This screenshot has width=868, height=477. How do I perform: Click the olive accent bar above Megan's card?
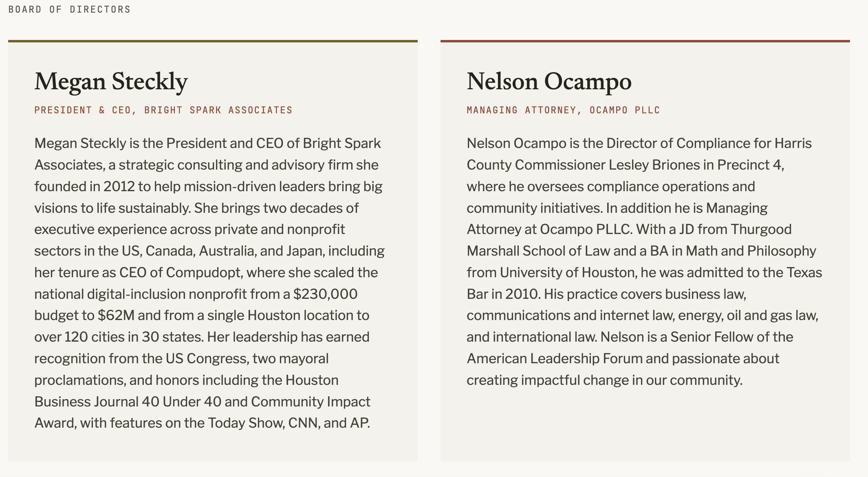click(x=213, y=41)
